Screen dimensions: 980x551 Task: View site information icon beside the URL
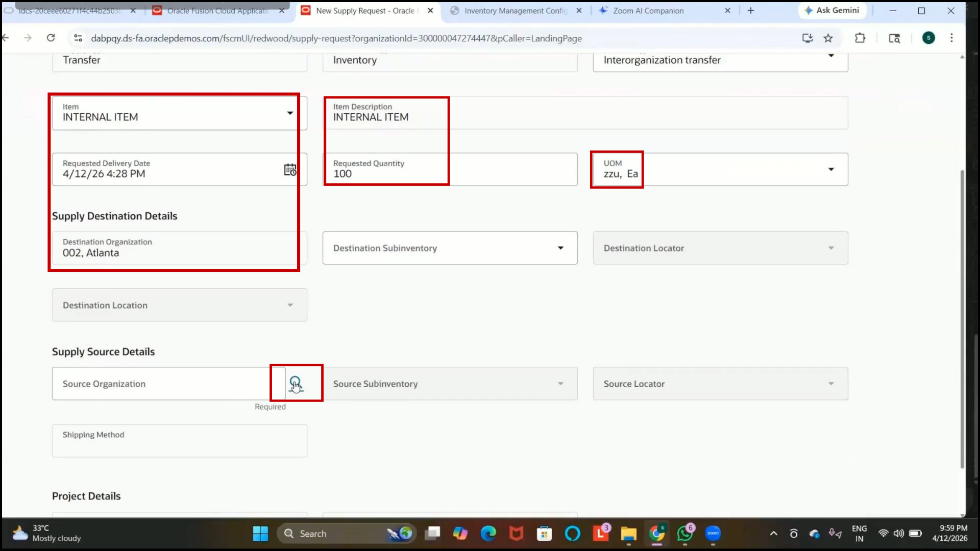(x=78, y=38)
